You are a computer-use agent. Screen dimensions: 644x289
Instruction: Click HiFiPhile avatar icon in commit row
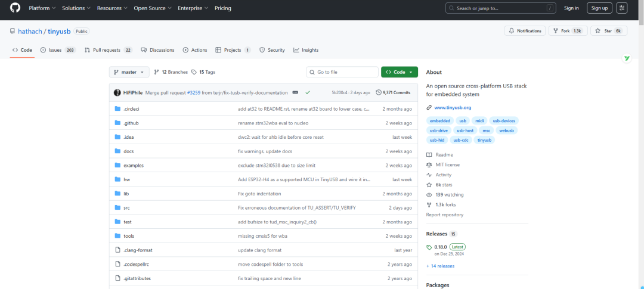(117, 93)
